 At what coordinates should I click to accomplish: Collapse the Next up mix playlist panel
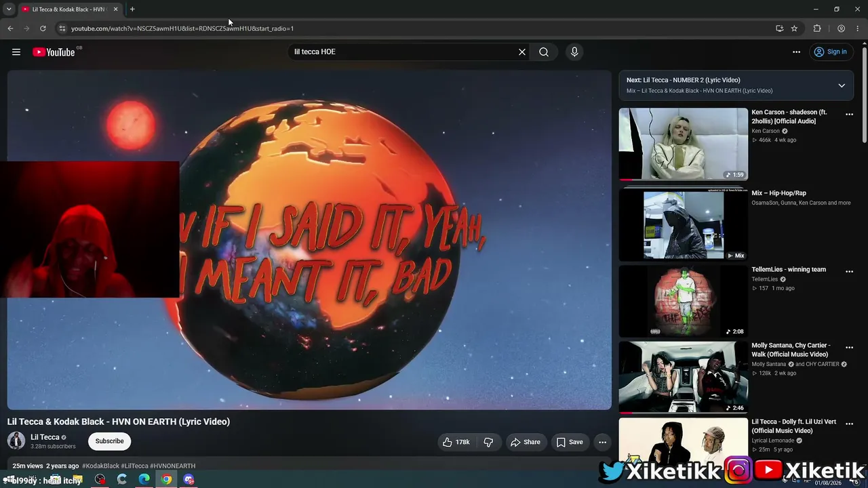(x=842, y=85)
